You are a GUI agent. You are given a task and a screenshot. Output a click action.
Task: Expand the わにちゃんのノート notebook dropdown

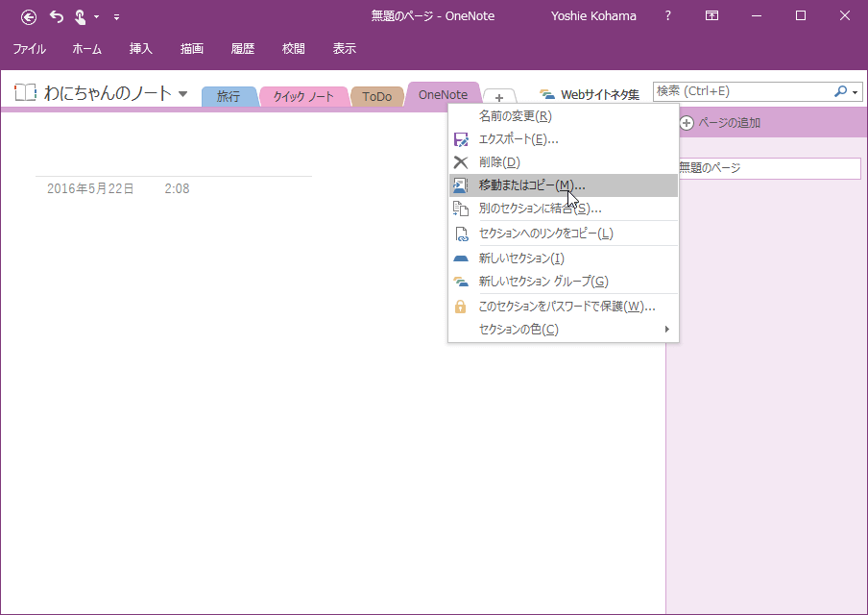182,93
